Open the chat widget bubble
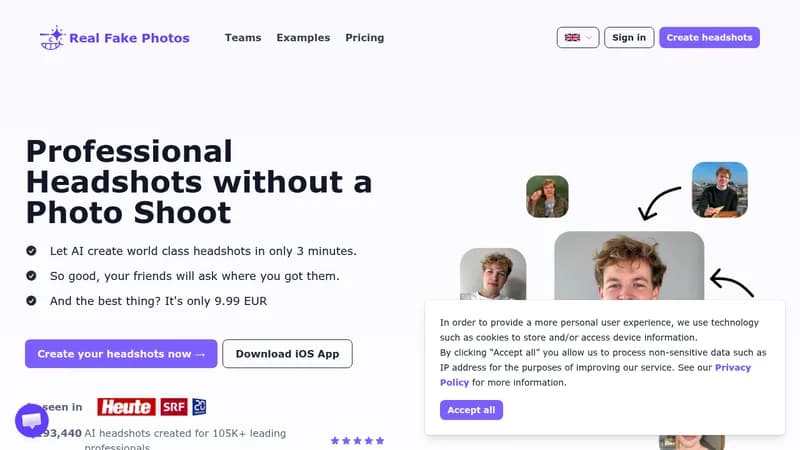800x450 pixels. (32, 420)
